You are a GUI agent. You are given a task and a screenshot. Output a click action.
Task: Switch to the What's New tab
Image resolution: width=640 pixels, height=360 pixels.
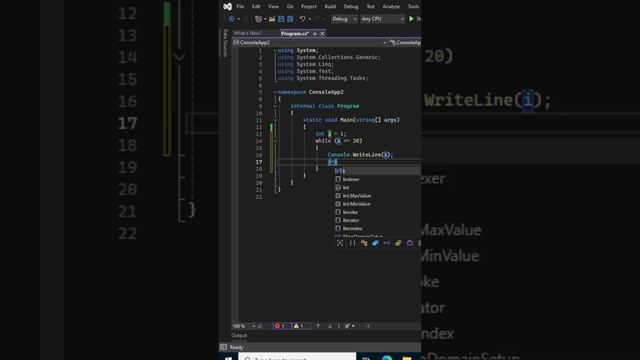[247, 33]
